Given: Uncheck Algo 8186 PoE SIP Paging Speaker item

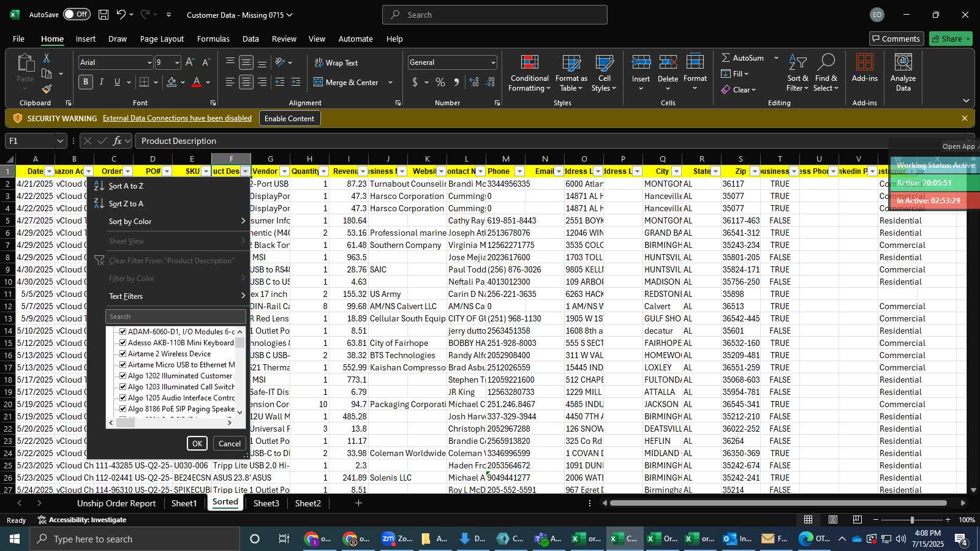Looking at the screenshot, I should coord(123,409).
